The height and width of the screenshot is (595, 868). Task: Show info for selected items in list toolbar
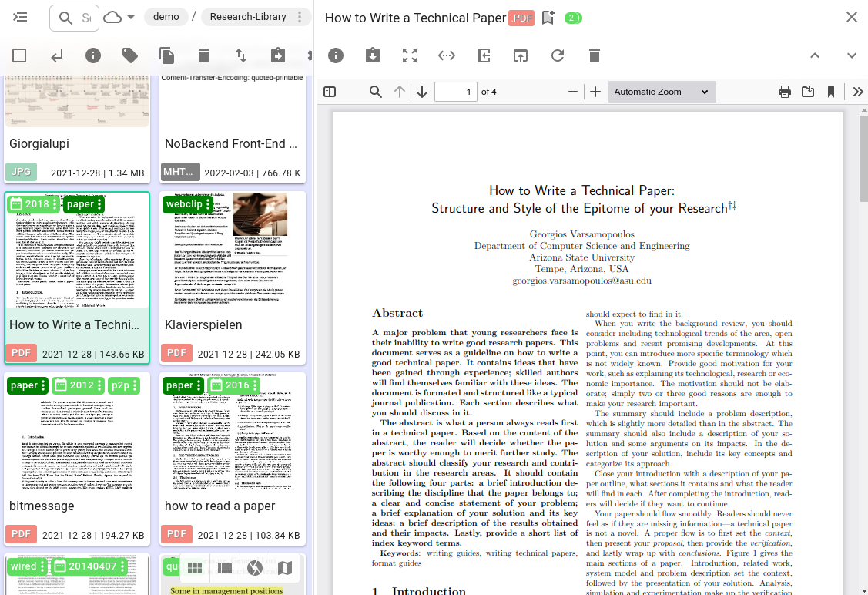pos(93,55)
